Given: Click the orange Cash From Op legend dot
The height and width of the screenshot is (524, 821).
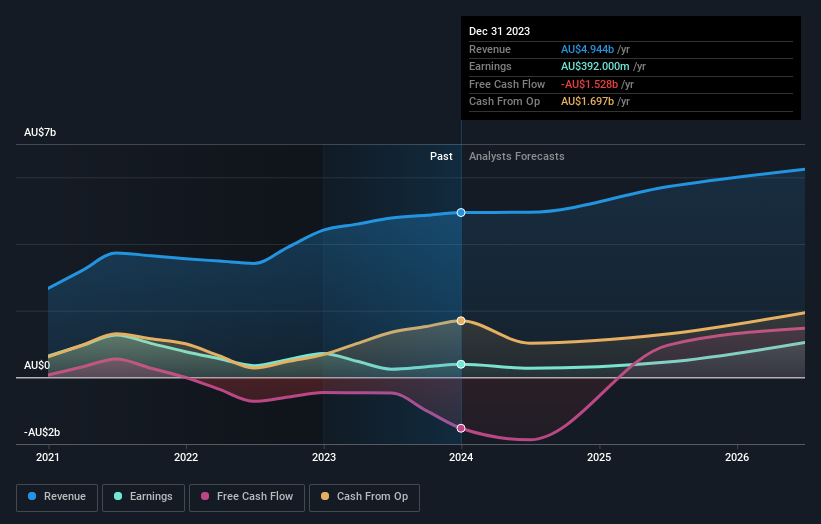Looking at the screenshot, I should pyautogui.click(x=325, y=496).
